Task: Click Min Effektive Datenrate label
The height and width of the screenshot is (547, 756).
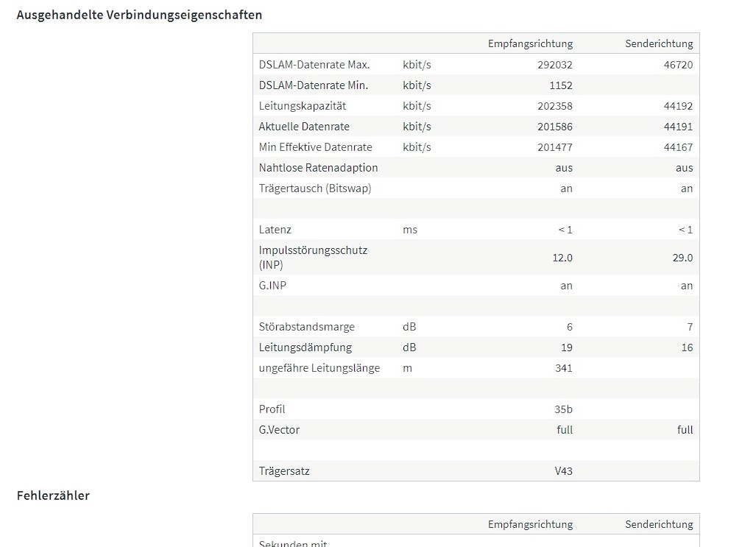Action: (315, 147)
